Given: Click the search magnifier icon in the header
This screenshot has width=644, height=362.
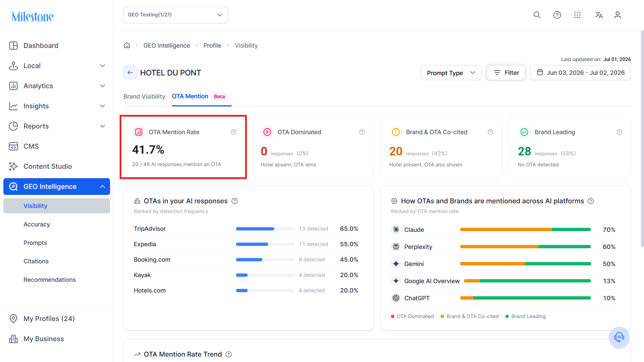Looking at the screenshot, I should tap(537, 15).
